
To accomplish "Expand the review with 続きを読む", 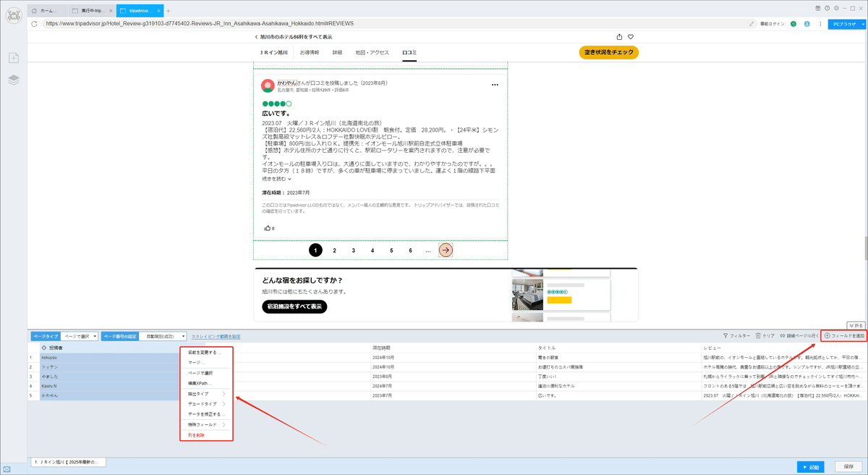I will 276,178.
